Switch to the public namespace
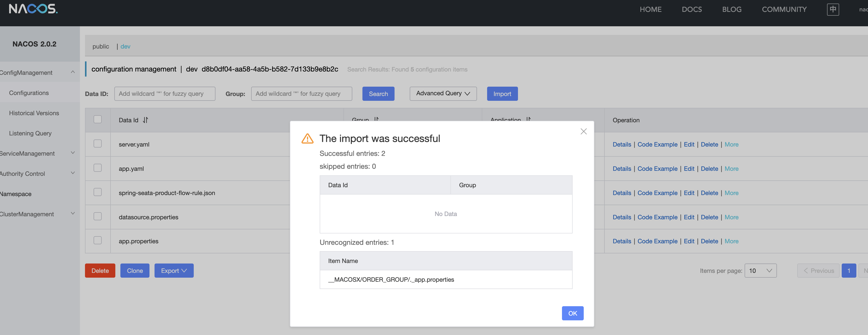The width and height of the screenshot is (868, 335). [101, 46]
